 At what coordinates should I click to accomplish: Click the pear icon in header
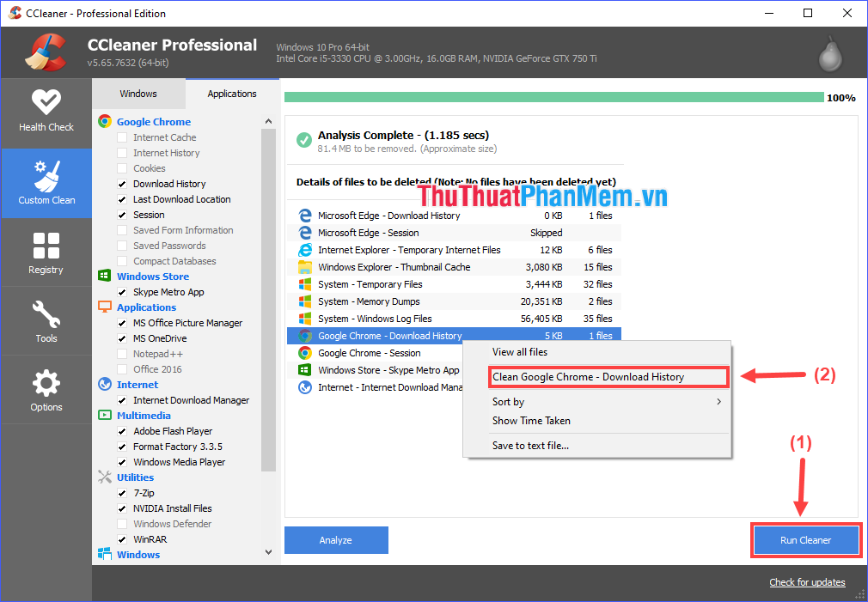830,55
